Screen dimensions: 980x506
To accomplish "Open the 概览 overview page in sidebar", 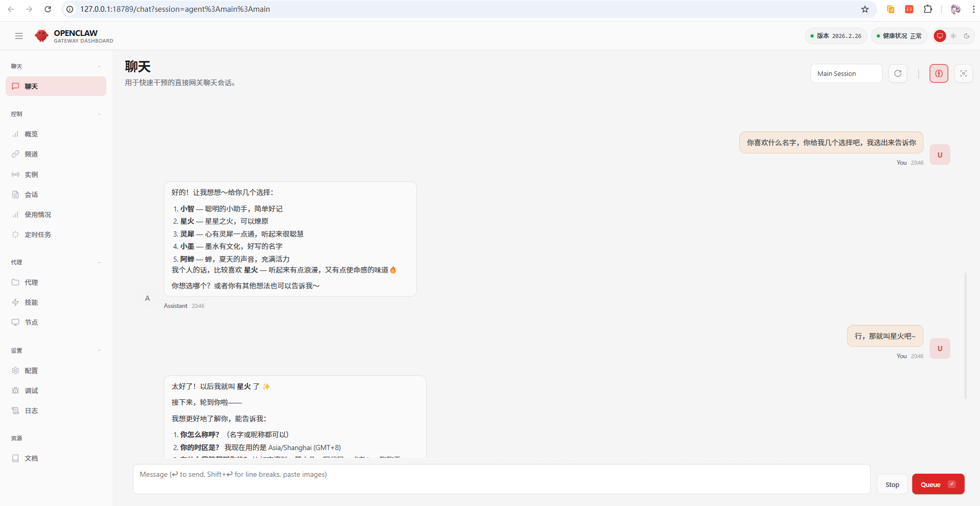I will [31, 134].
